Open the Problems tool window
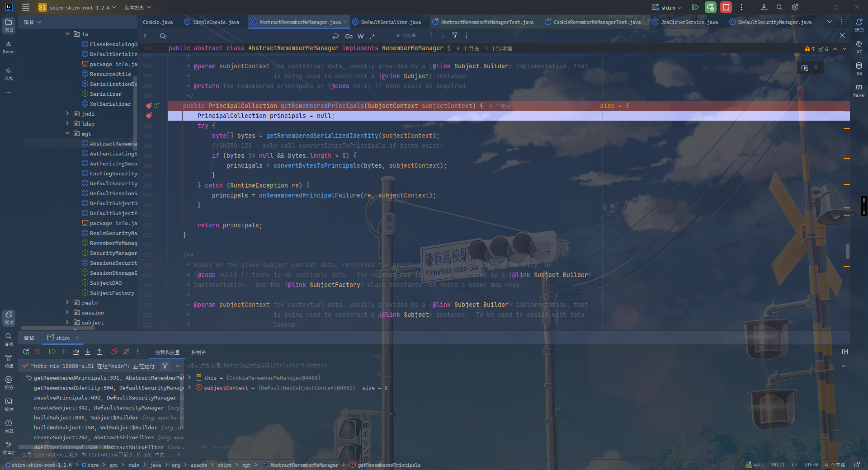Viewport: 868px width, 470px height. point(9,426)
